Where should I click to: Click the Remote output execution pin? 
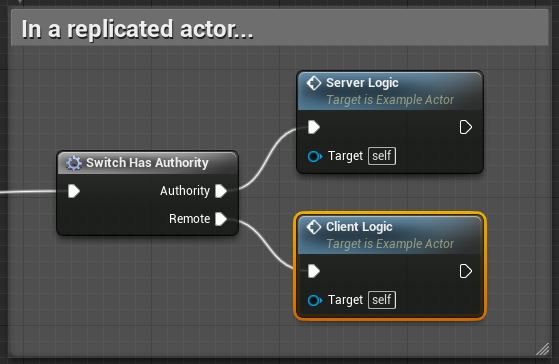click(x=221, y=219)
